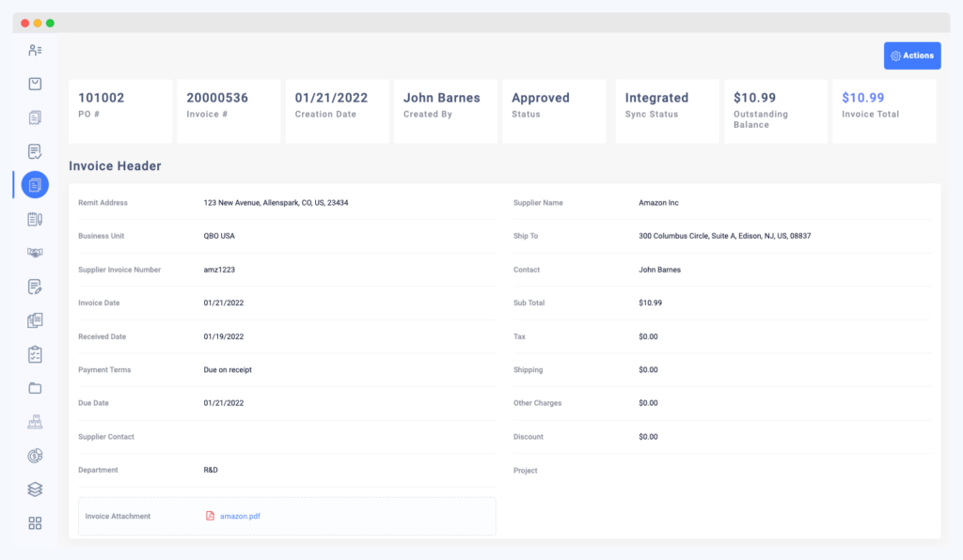Viewport: 963px width, 560px height.
Task: Select the bank icon in the sidebar
Action: click(35, 421)
